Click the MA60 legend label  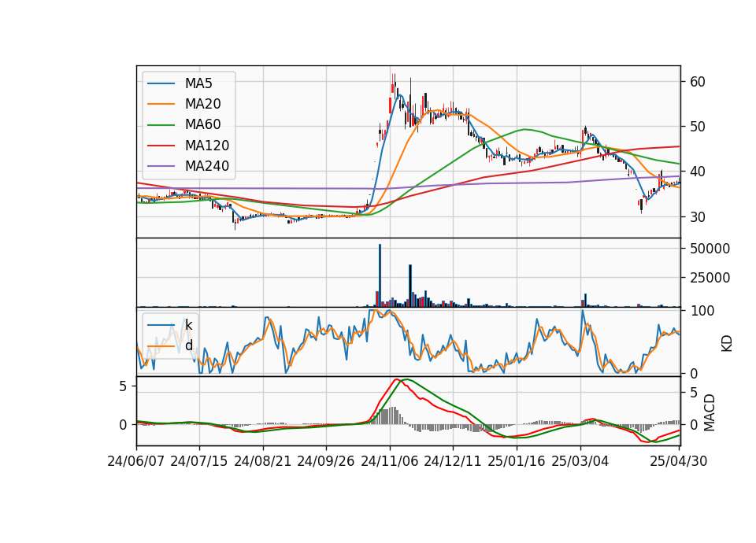pos(203,124)
